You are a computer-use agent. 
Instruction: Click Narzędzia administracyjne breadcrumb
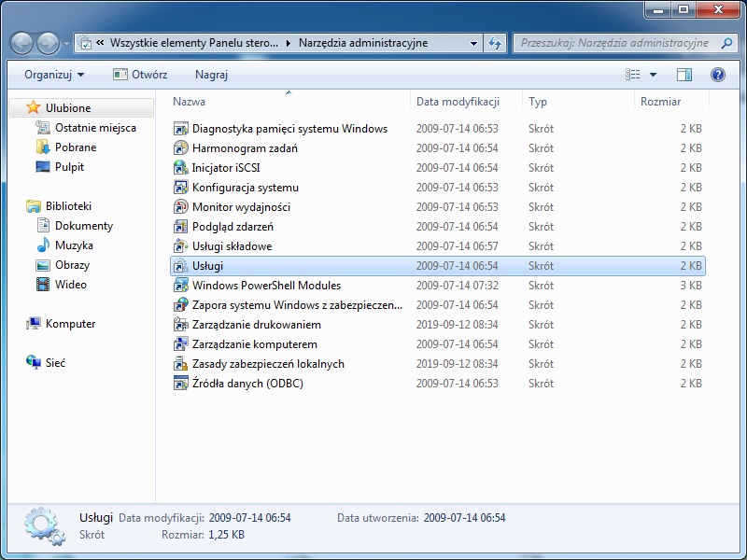coord(363,43)
